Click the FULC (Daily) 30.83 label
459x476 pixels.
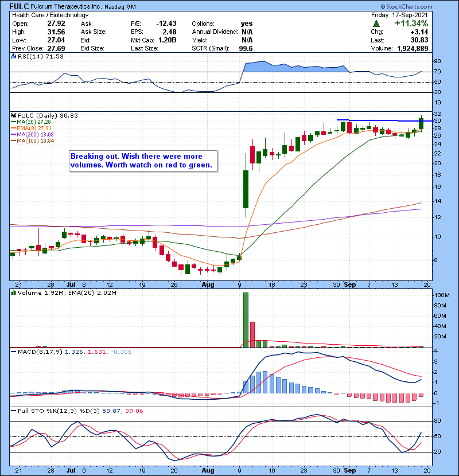click(x=48, y=115)
